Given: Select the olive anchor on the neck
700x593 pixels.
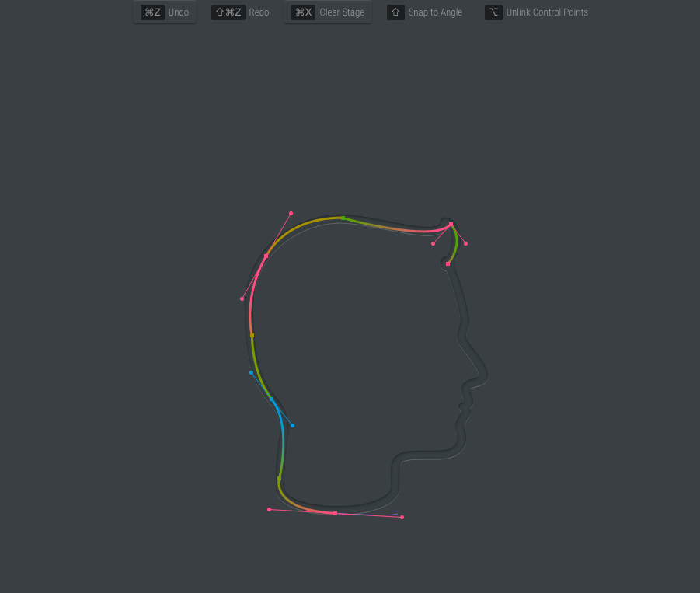Looking at the screenshot, I should point(280,478).
